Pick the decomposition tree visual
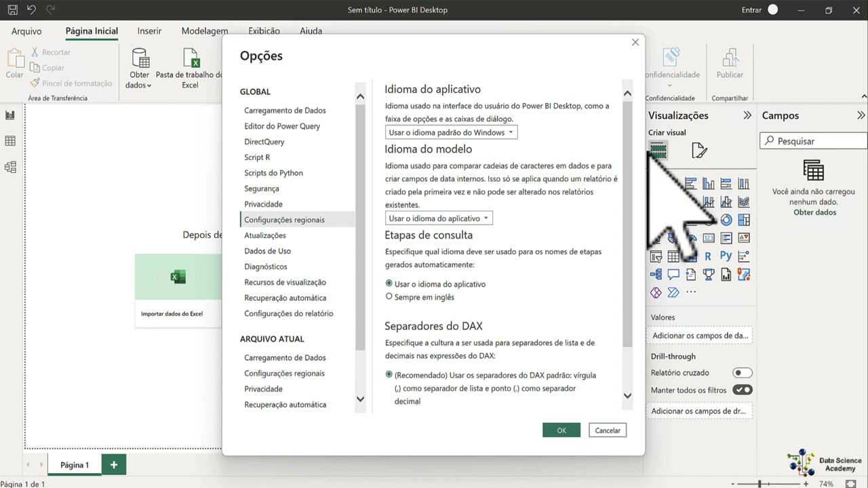Image resolution: width=868 pixels, height=488 pixels. [656, 274]
